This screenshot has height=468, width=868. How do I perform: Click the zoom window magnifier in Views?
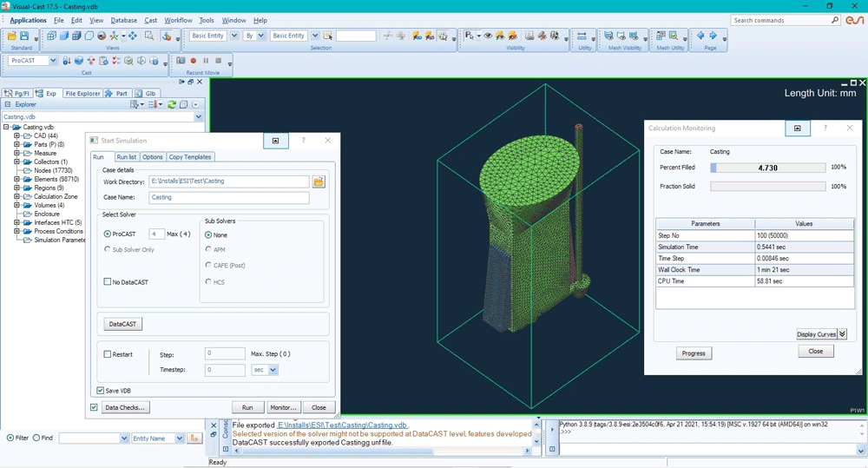(149, 36)
